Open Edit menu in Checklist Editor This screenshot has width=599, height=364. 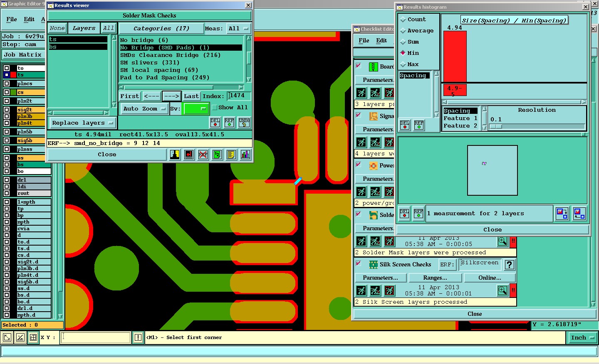(381, 41)
